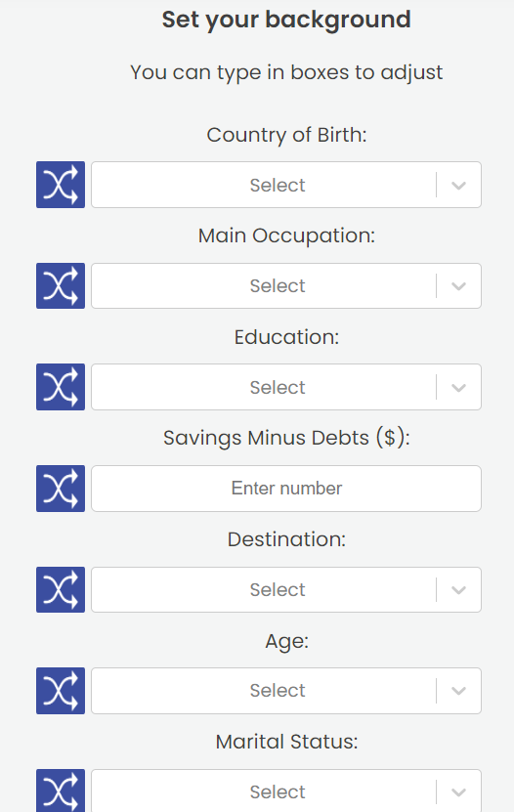
Task: Shuffle the Savings Minus Debts amount
Action: point(61,489)
